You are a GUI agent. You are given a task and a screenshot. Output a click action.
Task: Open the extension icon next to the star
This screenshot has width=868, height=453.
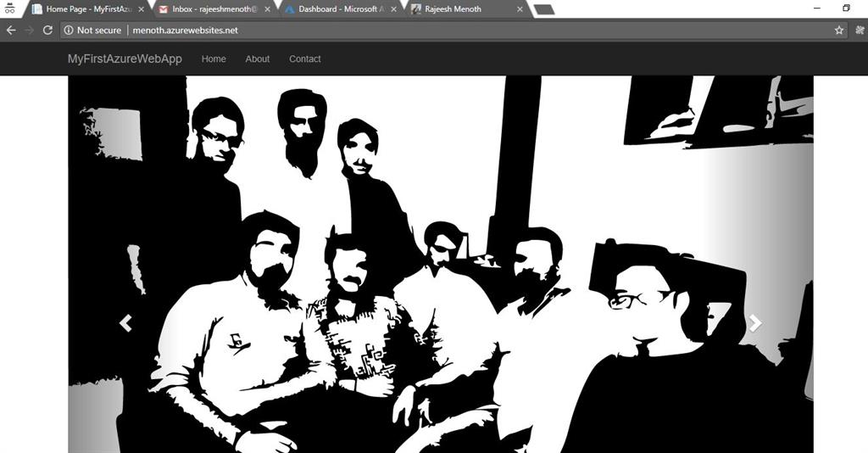point(860,31)
